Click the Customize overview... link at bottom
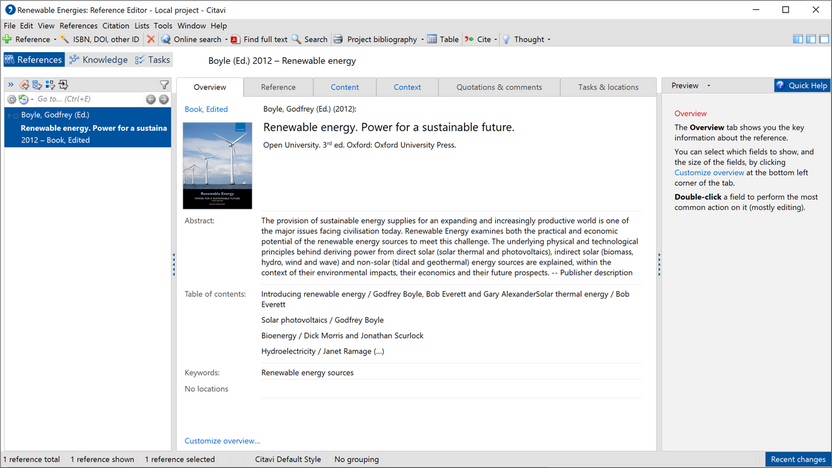The width and height of the screenshot is (832, 468). (x=222, y=441)
